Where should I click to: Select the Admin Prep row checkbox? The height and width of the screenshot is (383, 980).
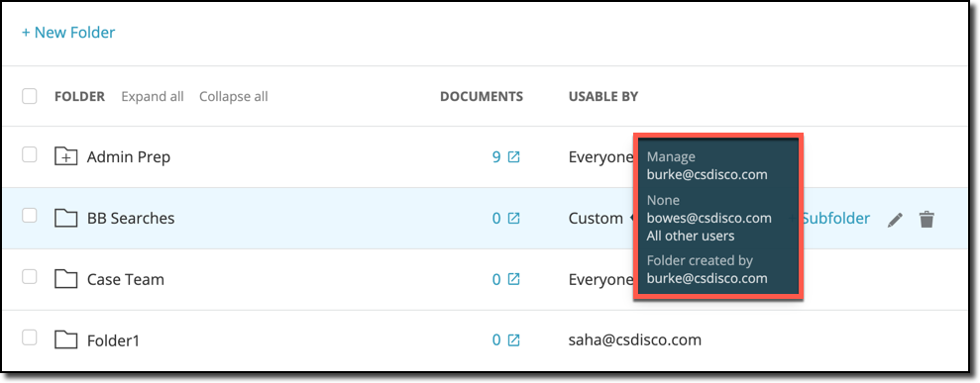(30, 154)
